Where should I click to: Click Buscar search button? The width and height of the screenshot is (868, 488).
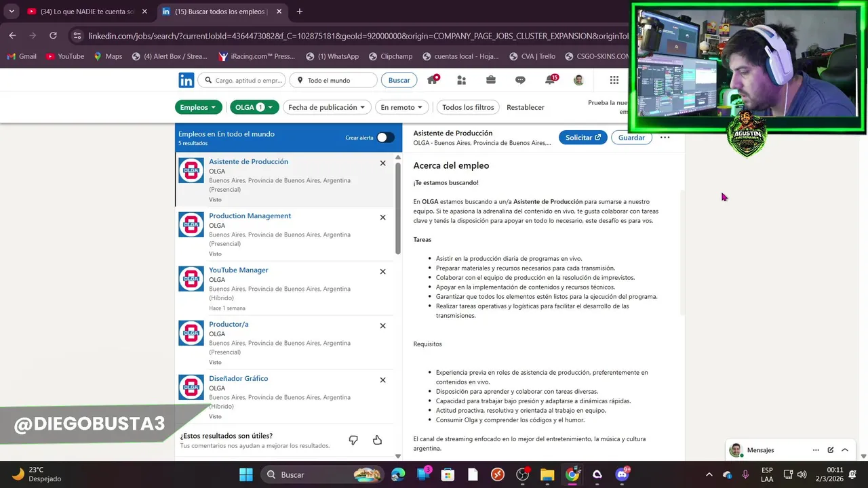(x=399, y=80)
